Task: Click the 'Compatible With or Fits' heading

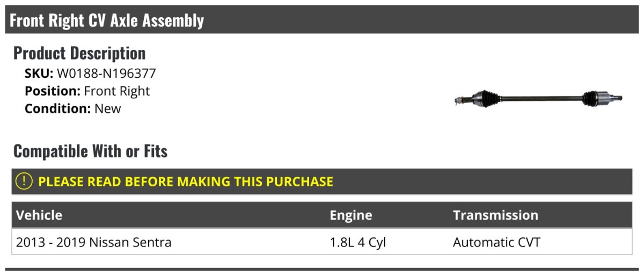Action: click(90, 151)
